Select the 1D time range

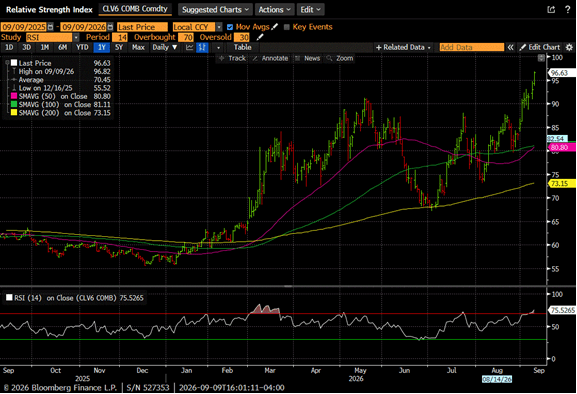point(9,47)
